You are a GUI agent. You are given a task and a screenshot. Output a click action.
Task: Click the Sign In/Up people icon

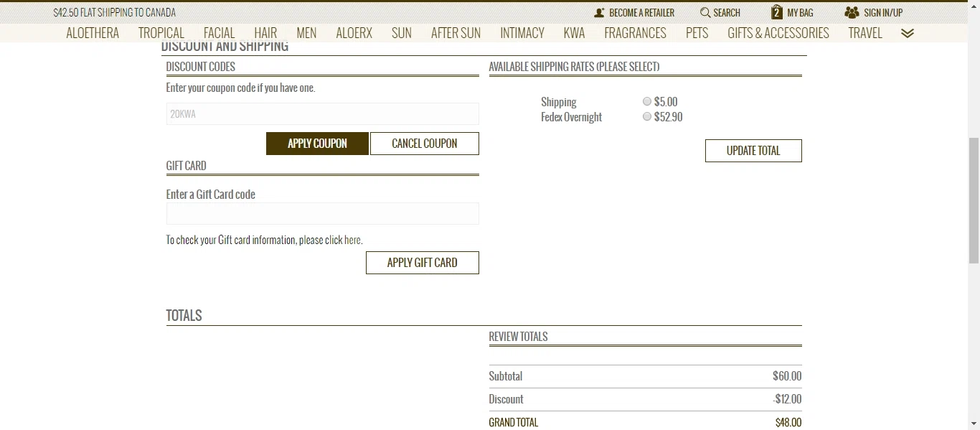pos(852,12)
